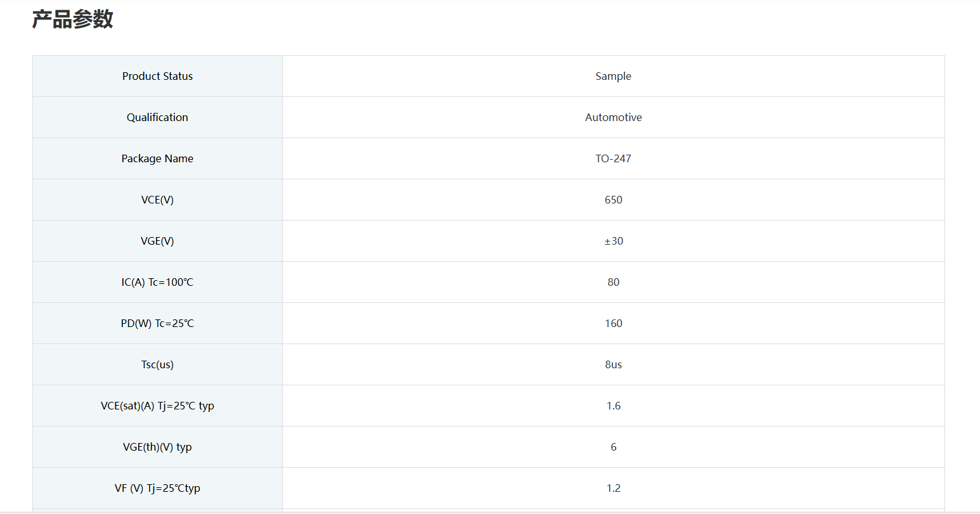The width and height of the screenshot is (980, 514).
Task: Click the VGE(V) parameter label
Action: point(157,241)
